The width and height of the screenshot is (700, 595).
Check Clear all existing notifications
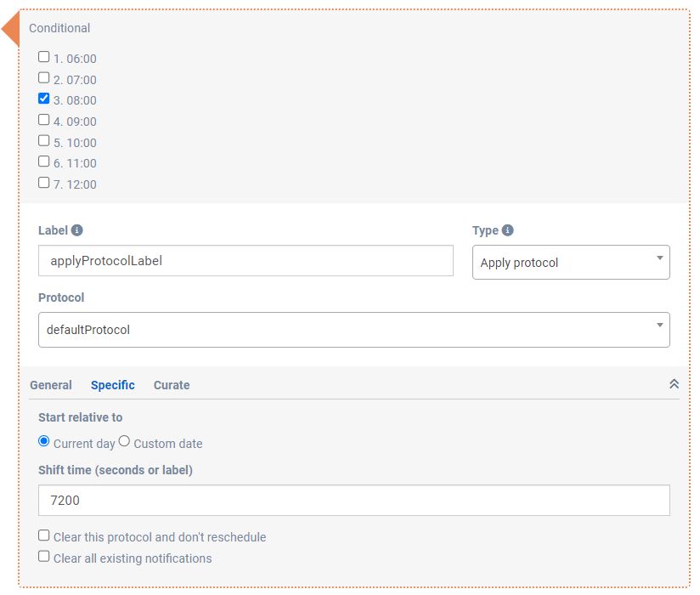tap(44, 557)
